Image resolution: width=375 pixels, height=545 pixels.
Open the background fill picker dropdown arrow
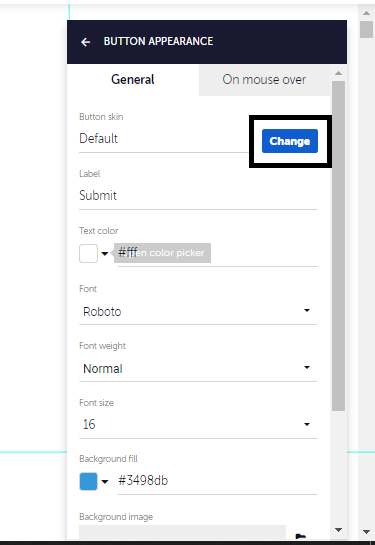(105, 482)
